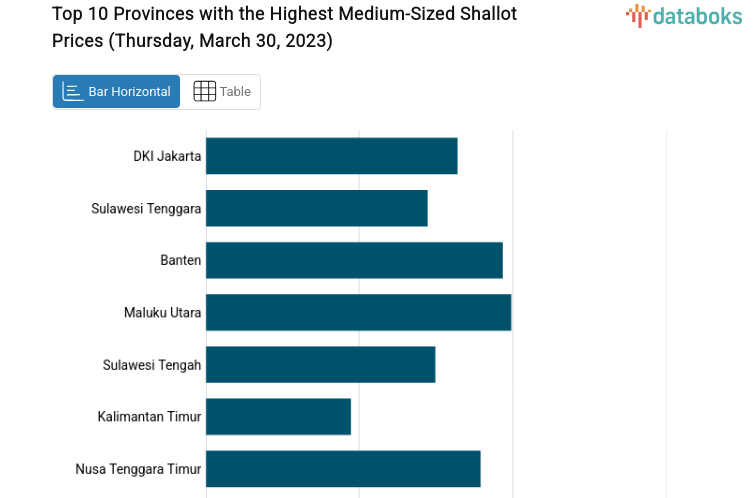
Task: Click the Banten bar in the chart
Action: [x=354, y=260]
